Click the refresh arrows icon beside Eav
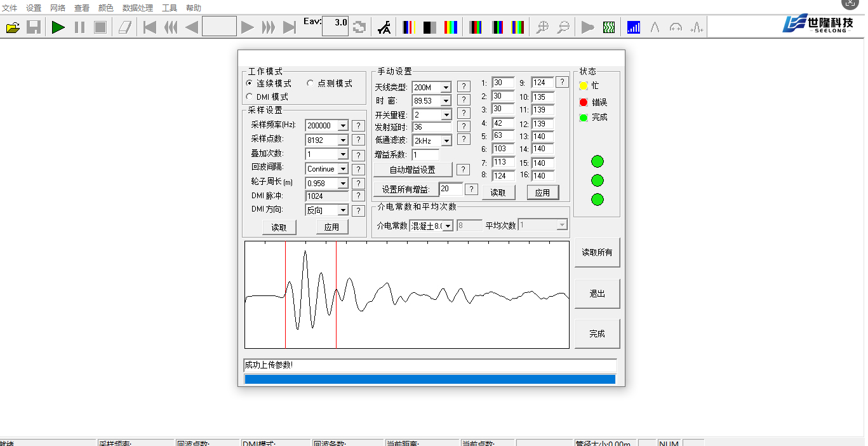The width and height of the screenshot is (868, 446). tap(359, 27)
